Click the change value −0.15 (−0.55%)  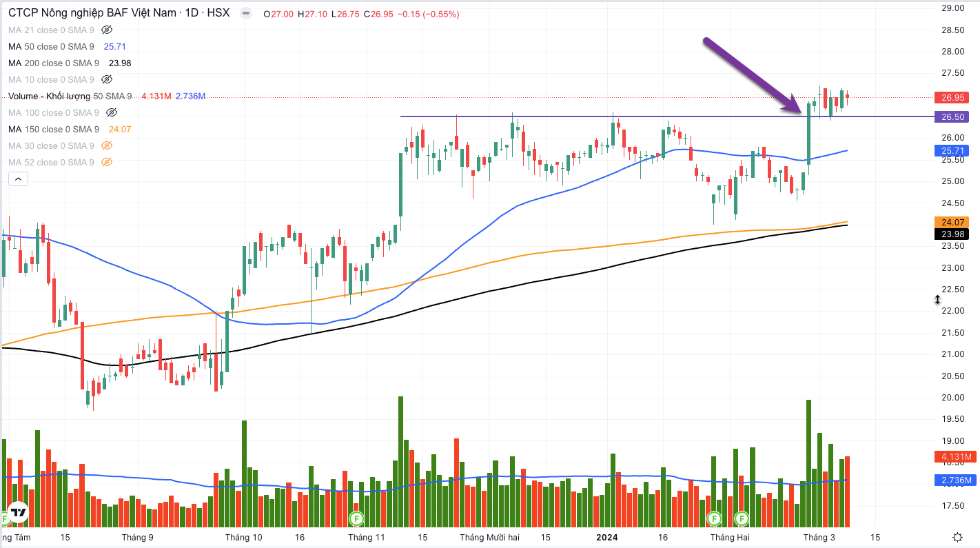[427, 13]
